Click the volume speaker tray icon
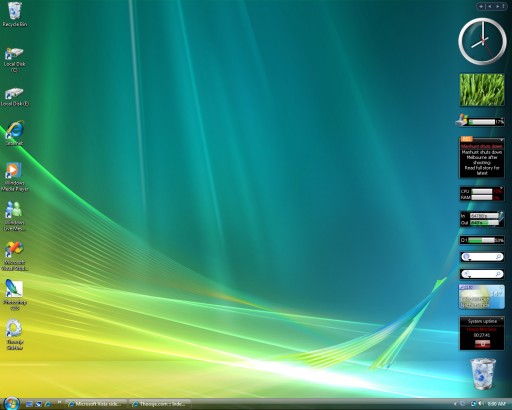 point(481,404)
